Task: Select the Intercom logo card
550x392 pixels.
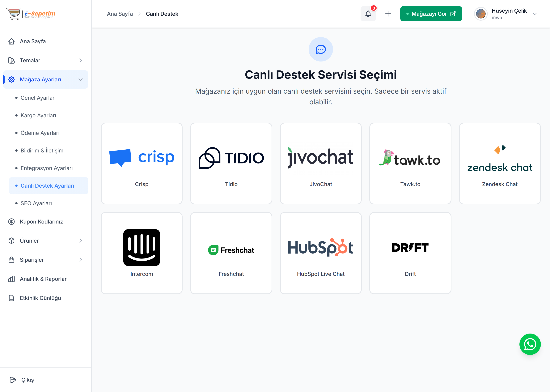Action: [142, 253]
